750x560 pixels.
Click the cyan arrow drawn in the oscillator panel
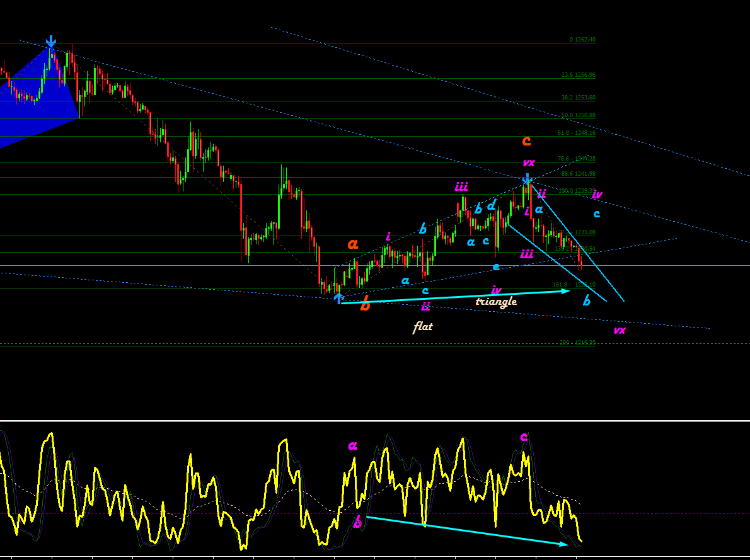pos(467,531)
